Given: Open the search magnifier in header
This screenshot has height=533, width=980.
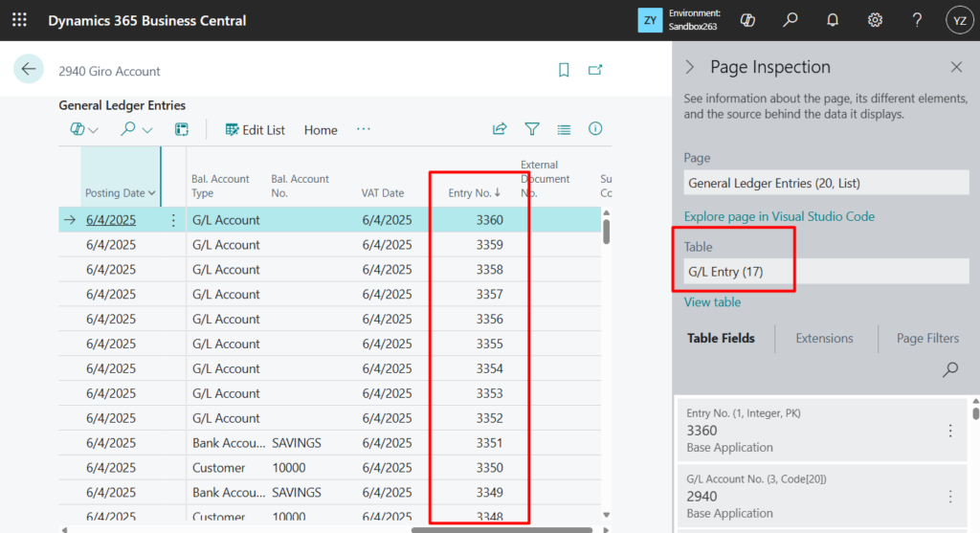Looking at the screenshot, I should coord(791,20).
